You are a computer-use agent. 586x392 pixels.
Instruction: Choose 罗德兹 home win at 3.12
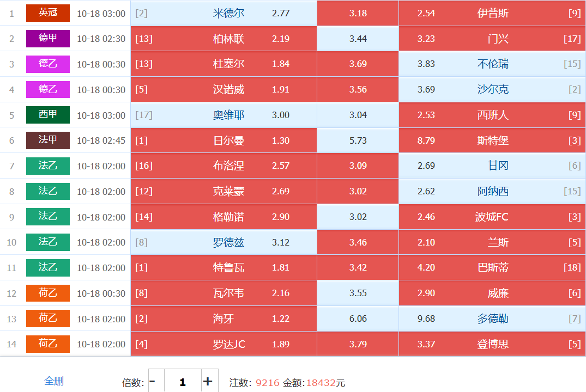(223, 242)
